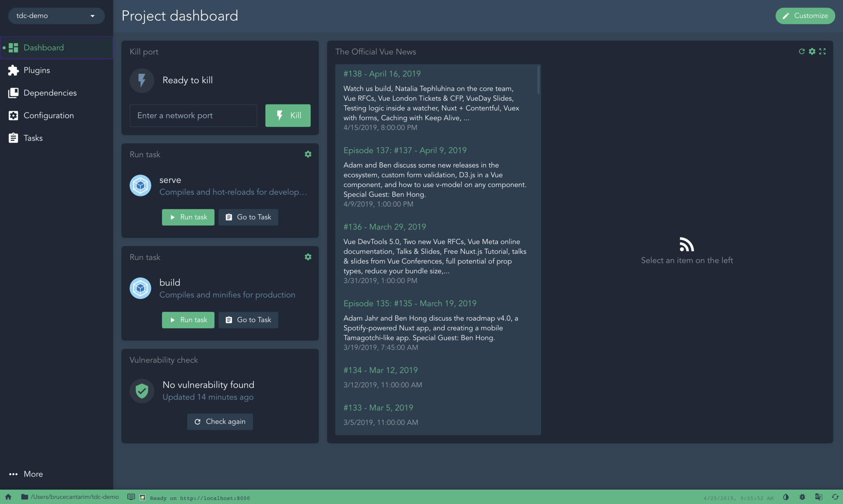This screenshot has width=843, height=504.
Task: Click Check again for vulnerabilities
Action: pos(220,421)
